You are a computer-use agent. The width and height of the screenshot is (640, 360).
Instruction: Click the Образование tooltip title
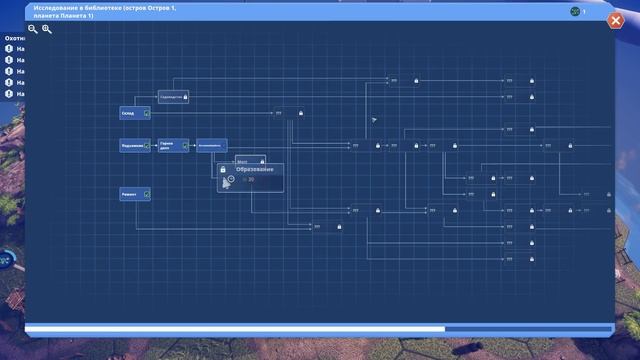255,169
